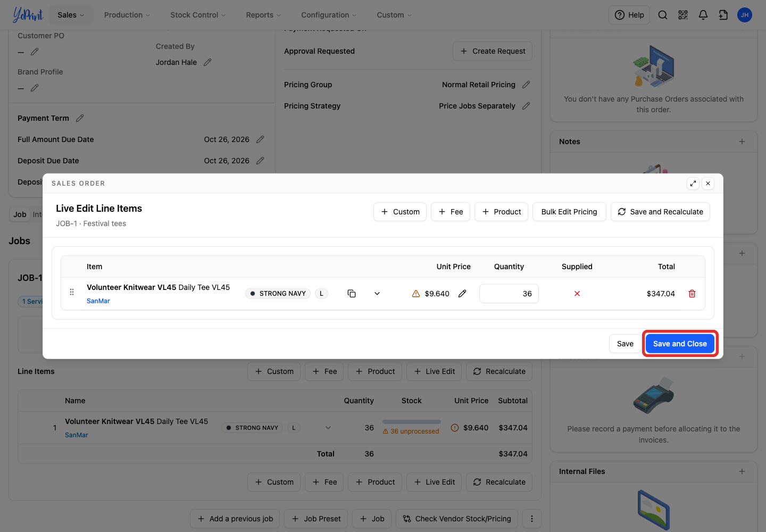Screen dimensions: 766x532
Task: Edit the Created By Jordan Hale field
Action: click(207, 62)
